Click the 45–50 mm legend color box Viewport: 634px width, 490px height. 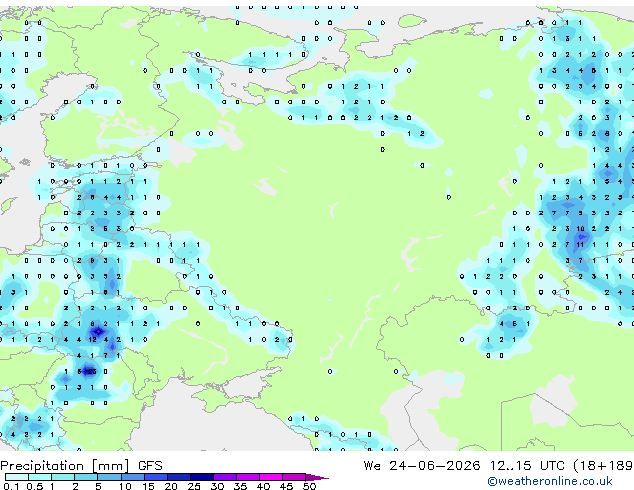tap(294, 477)
